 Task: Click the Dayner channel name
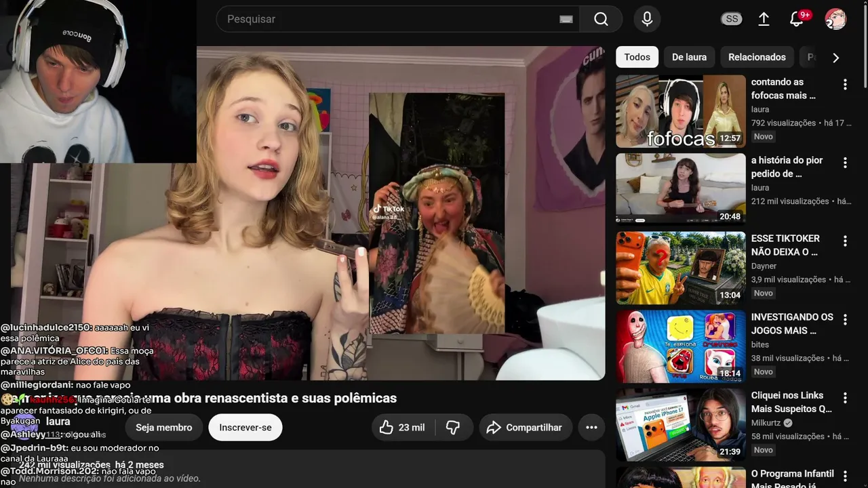[764, 266]
